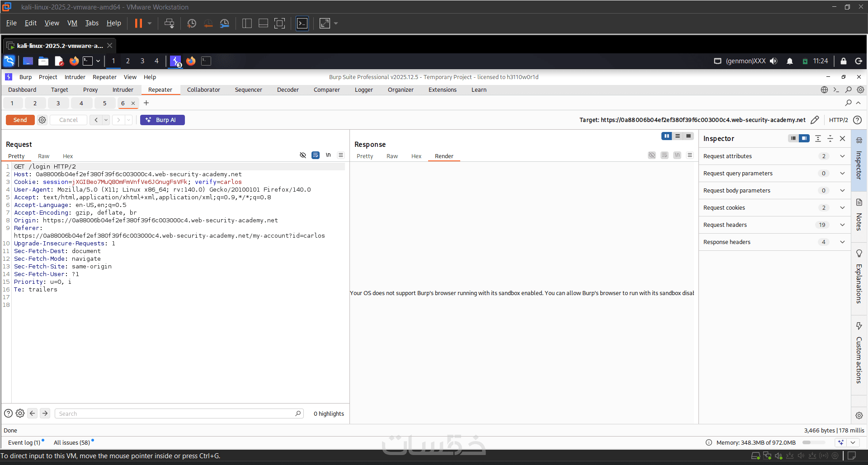Take a snapshot of the VM
This screenshot has width=868, height=465.
pos(192,23)
